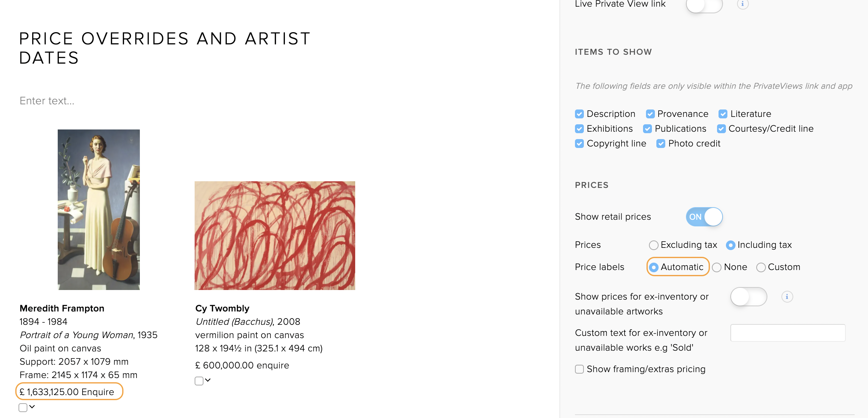Toggle the Live Private View link switch
This screenshot has width=868, height=418.
[x=704, y=5]
